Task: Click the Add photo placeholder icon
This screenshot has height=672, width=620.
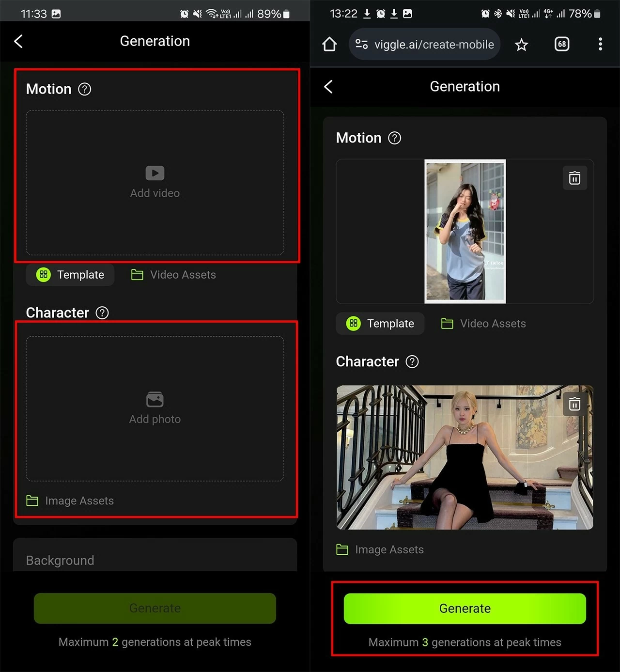Action: point(155,399)
